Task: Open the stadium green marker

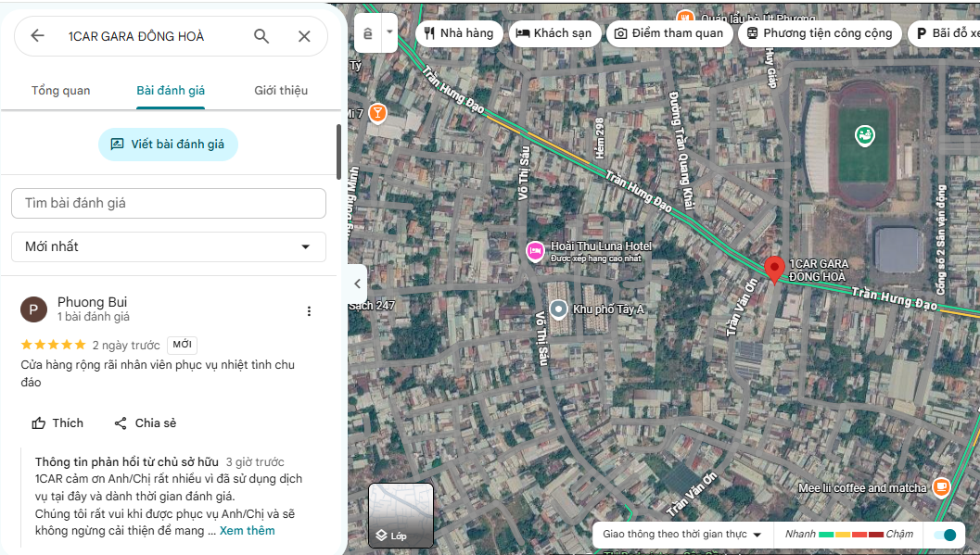Action: pos(864,135)
